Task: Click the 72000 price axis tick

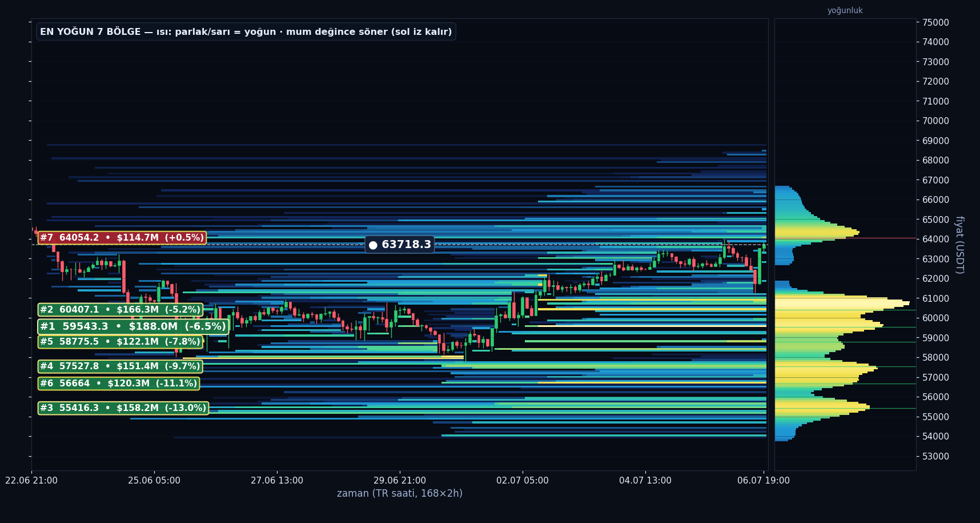Action: pos(935,81)
